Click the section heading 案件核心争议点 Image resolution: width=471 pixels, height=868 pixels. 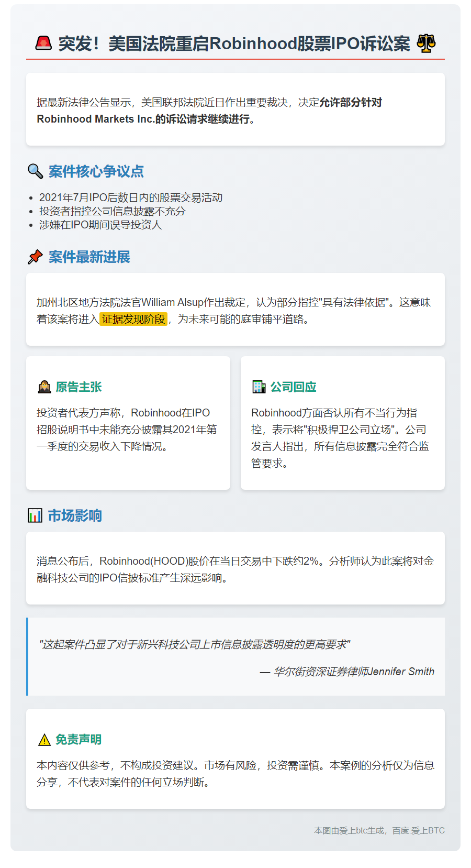click(x=96, y=171)
